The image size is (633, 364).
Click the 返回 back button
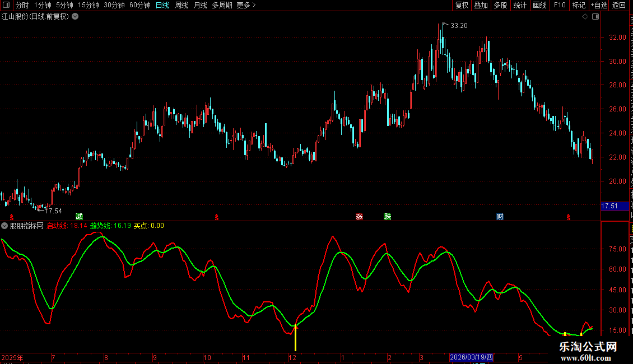click(x=619, y=5)
